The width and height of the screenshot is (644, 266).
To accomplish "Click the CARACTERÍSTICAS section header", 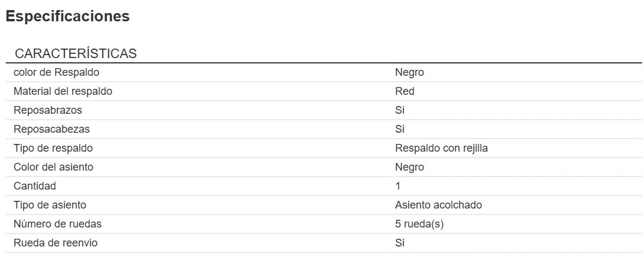I will pos(76,54).
